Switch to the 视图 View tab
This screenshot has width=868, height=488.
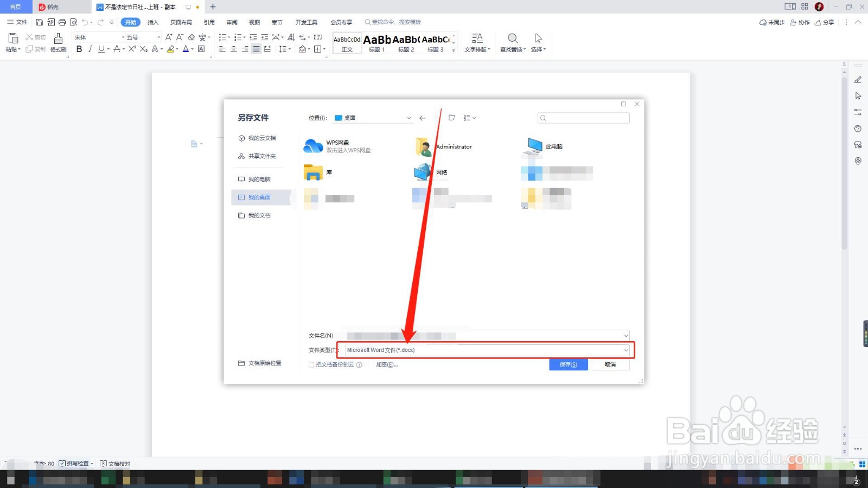pos(254,22)
